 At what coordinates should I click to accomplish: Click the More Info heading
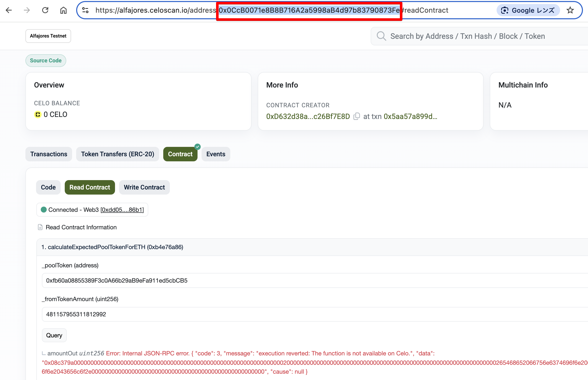(x=282, y=85)
